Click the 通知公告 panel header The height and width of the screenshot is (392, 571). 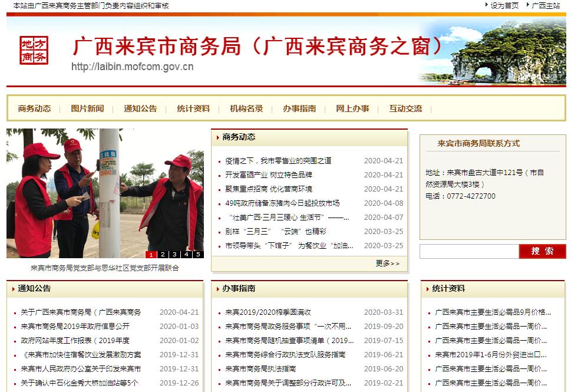[34, 288]
